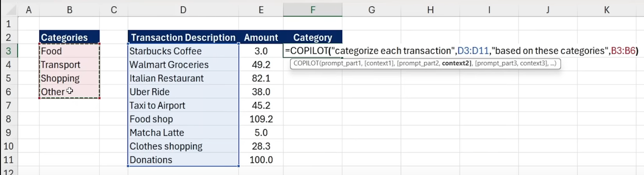This screenshot has height=175, width=644.
Task: Select row 10 header
Action: click(x=8, y=146)
